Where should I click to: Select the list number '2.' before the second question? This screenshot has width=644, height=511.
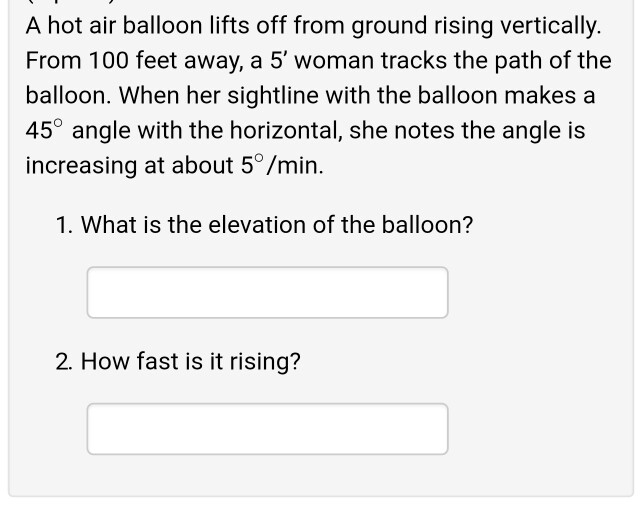click(64, 361)
